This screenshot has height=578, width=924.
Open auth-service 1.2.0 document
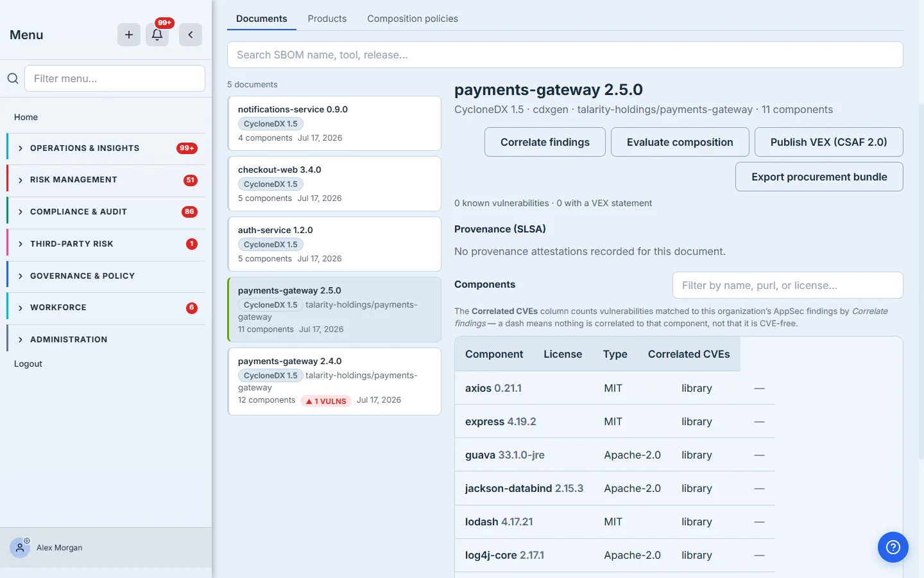(x=334, y=244)
